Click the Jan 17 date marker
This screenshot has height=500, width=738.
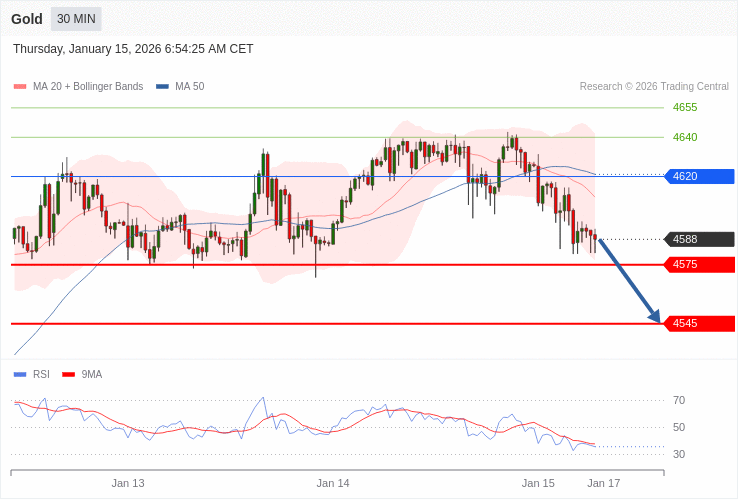point(604,483)
